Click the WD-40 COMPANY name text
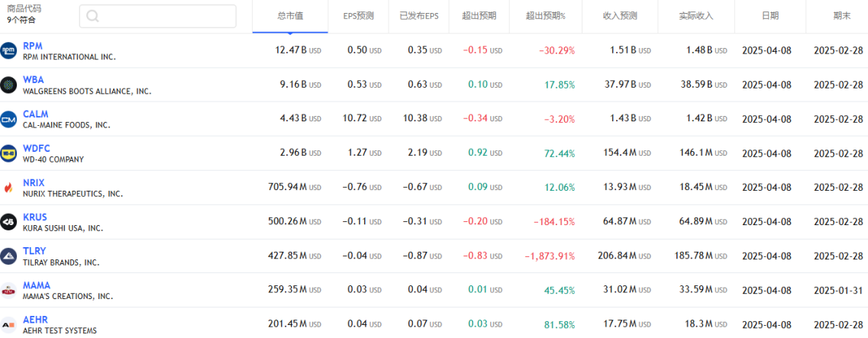 click(x=53, y=159)
